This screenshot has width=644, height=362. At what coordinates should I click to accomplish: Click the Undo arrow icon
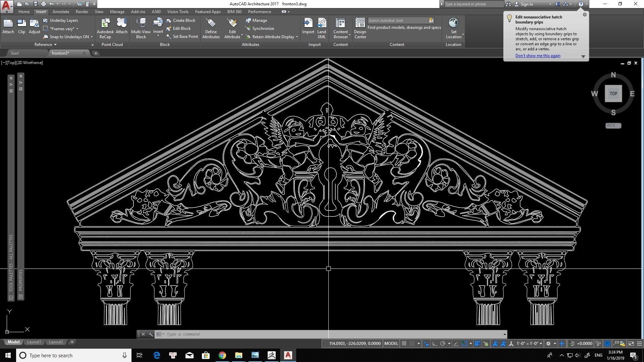coord(52,4)
